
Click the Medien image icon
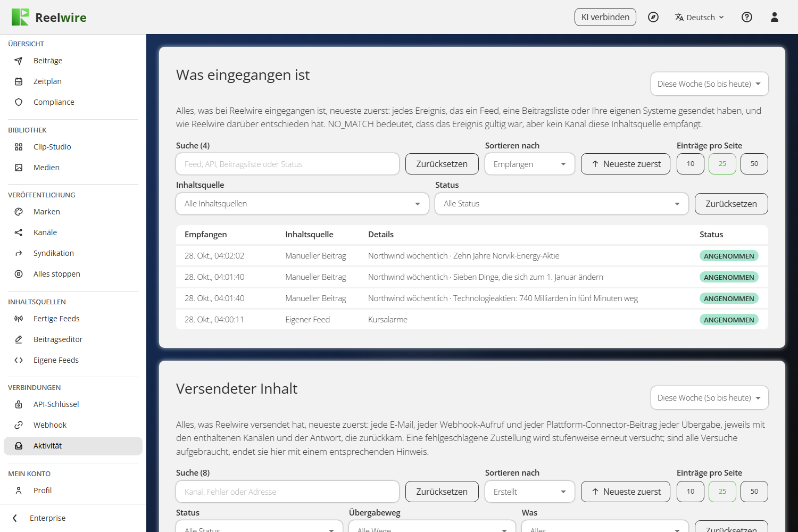click(x=19, y=168)
